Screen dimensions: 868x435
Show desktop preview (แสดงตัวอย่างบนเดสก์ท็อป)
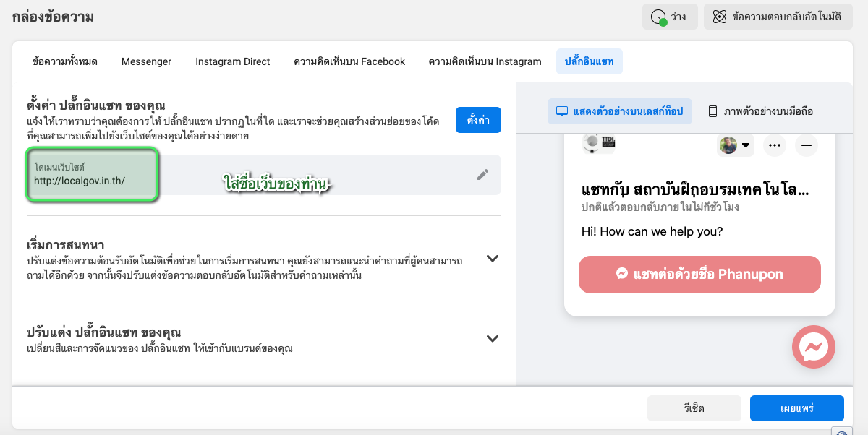620,111
